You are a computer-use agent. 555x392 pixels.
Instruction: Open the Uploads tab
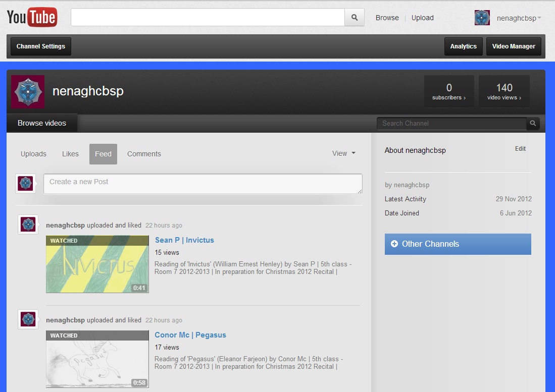(x=33, y=154)
